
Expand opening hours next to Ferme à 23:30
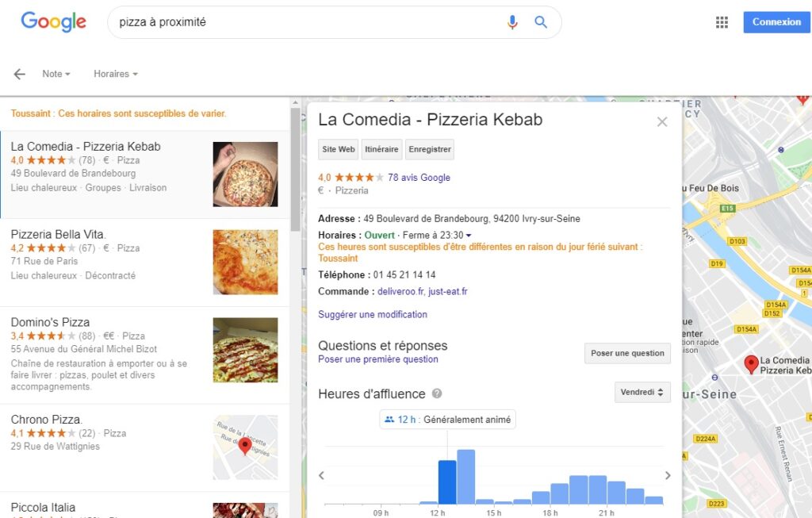click(x=469, y=236)
